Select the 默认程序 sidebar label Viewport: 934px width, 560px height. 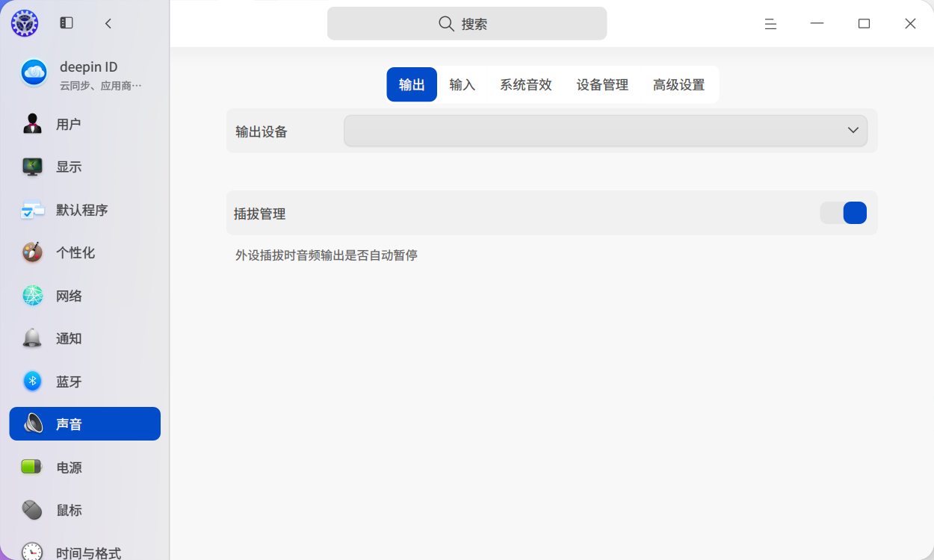click(x=82, y=210)
